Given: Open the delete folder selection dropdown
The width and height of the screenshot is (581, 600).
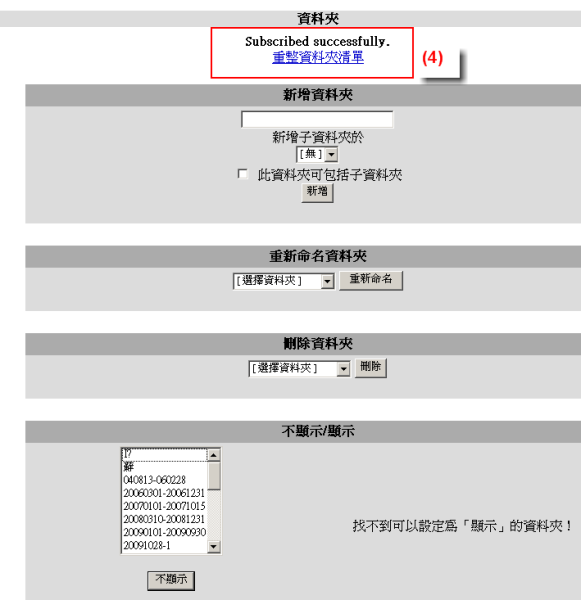Looking at the screenshot, I should [x=299, y=369].
